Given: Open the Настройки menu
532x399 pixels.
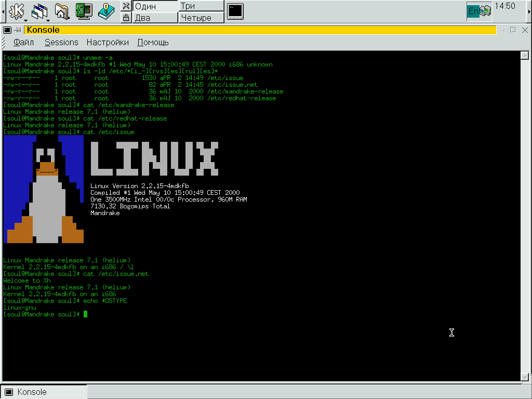Looking at the screenshot, I should coord(108,43).
